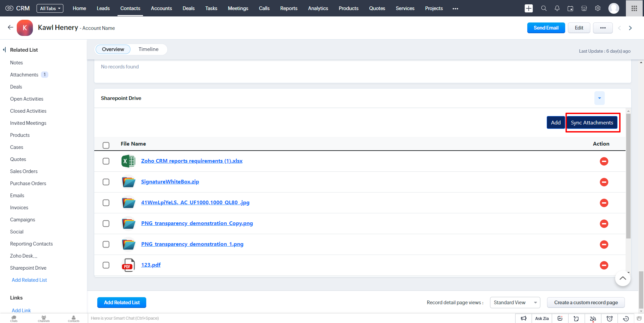Check the 123.pdf row checkbox

(106, 265)
